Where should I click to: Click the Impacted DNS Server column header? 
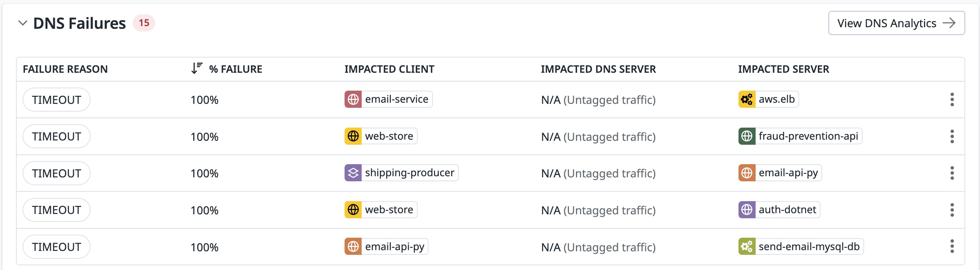[598, 69]
